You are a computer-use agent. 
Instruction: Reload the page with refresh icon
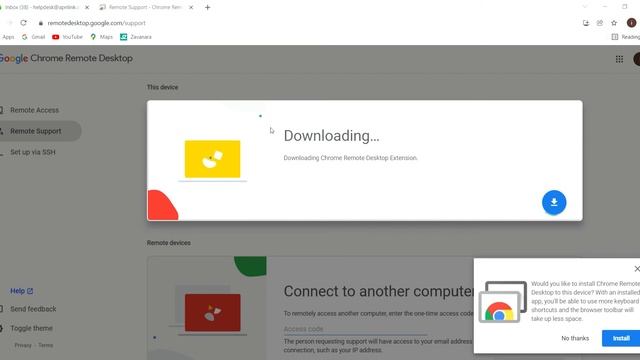click(24, 23)
